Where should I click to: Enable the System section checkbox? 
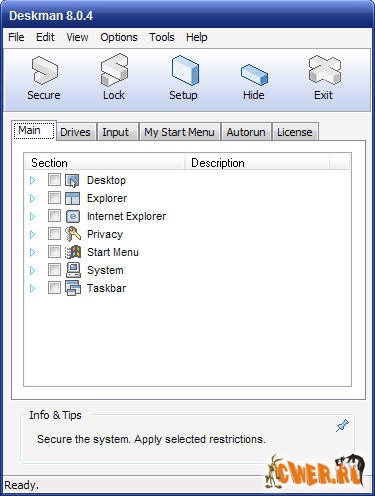coord(54,270)
